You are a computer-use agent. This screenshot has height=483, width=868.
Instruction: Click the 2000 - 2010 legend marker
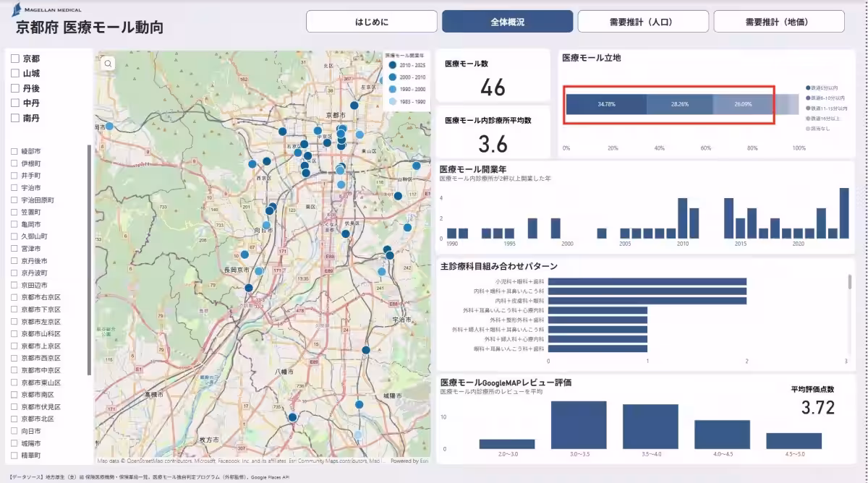(x=392, y=77)
